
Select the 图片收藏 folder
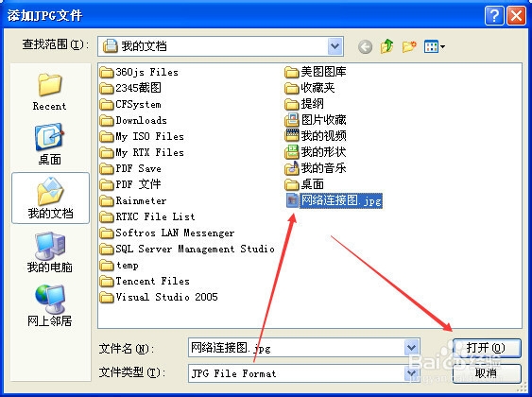[x=316, y=120]
